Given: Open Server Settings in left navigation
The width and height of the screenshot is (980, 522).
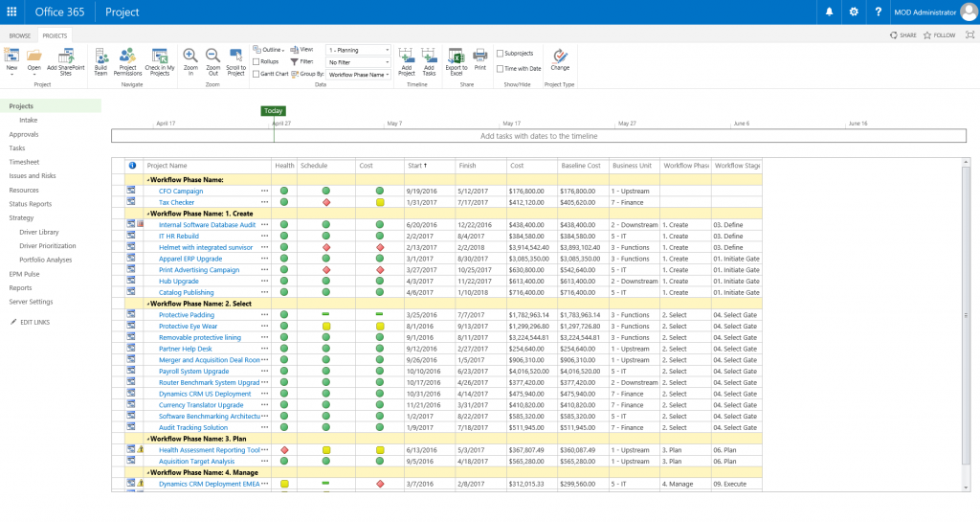Looking at the screenshot, I should click(x=31, y=302).
